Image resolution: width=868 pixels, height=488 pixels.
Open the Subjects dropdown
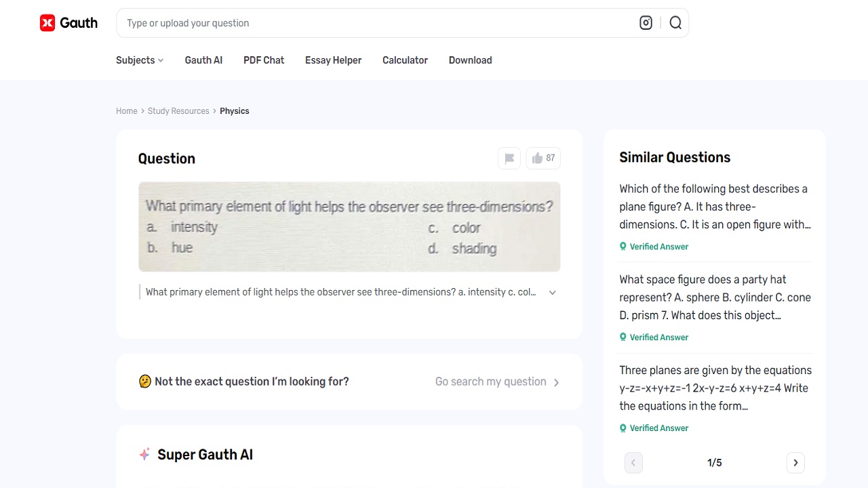coord(139,60)
